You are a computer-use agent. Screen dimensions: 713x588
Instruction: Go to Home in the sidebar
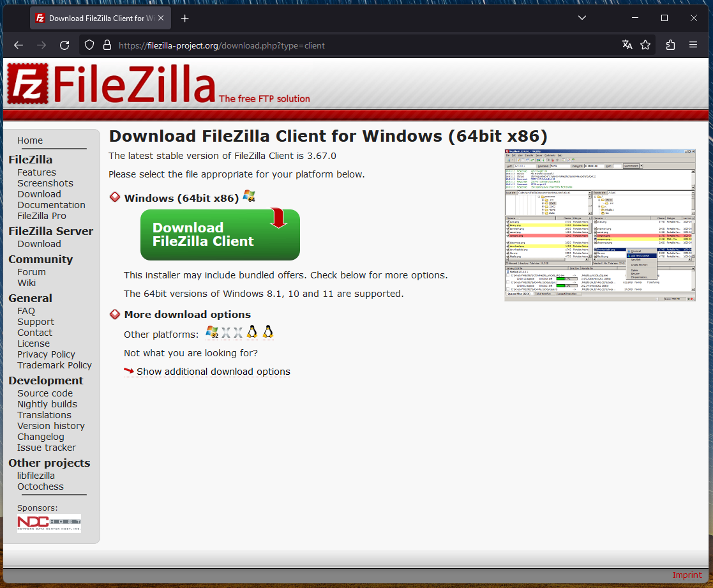pos(30,140)
